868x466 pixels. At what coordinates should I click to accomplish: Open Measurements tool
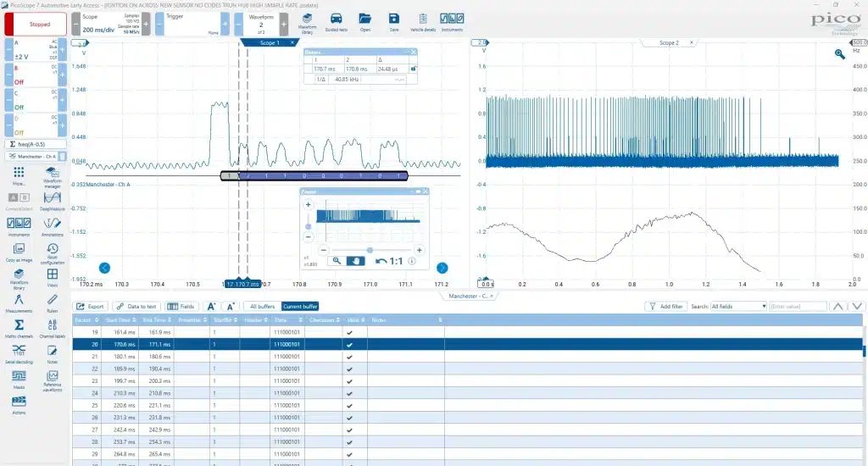coord(19,302)
